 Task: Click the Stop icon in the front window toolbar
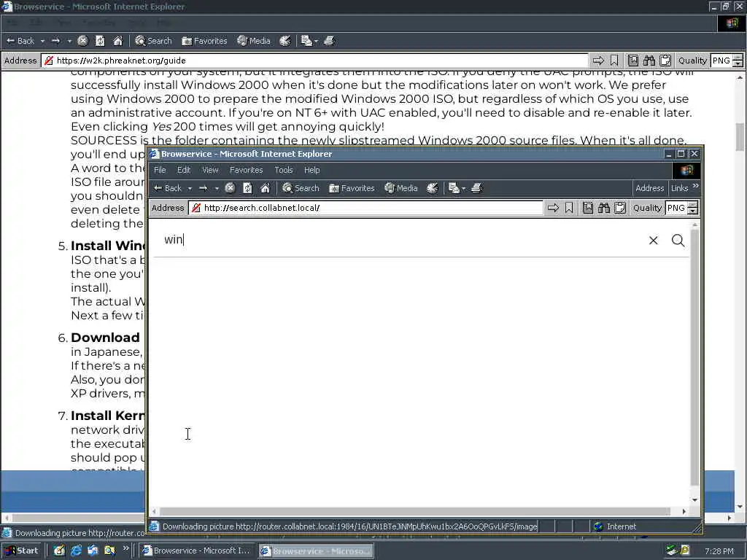tap(230, 188)
